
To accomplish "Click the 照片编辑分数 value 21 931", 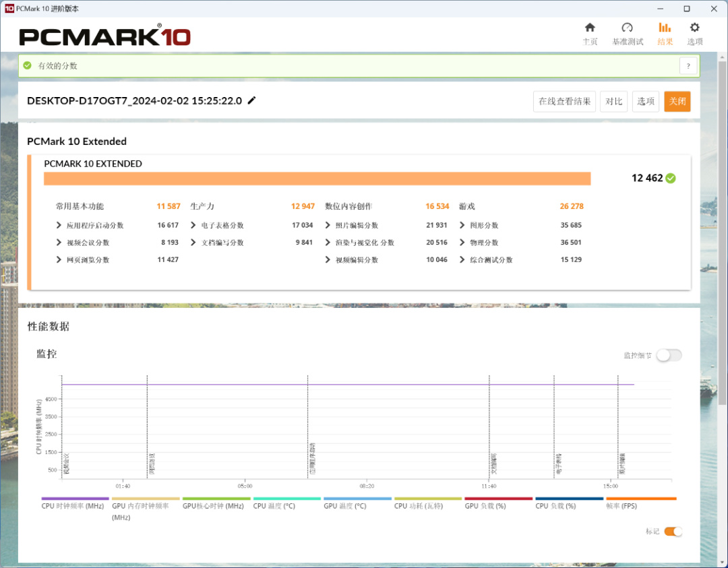I will click(436, 225).
